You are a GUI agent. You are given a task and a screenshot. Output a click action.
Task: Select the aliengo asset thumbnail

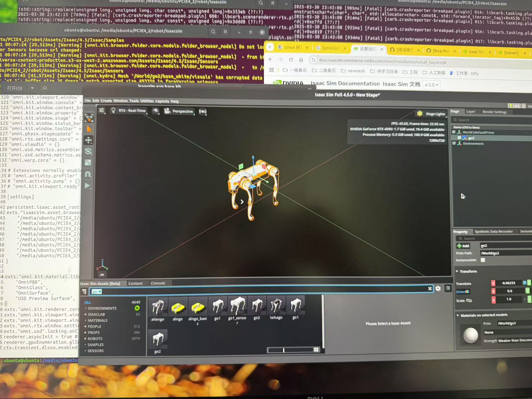158,307
